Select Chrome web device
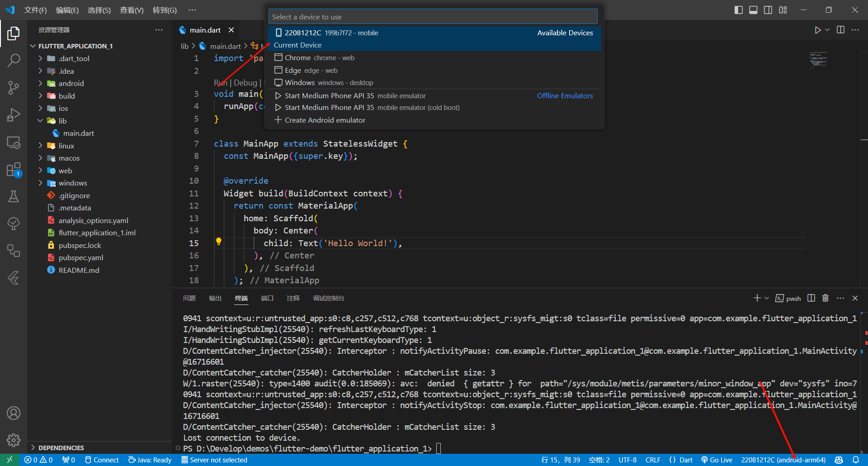Image resolution: width=868 pixels, height=466 pixels. click(x=319, y=58)
